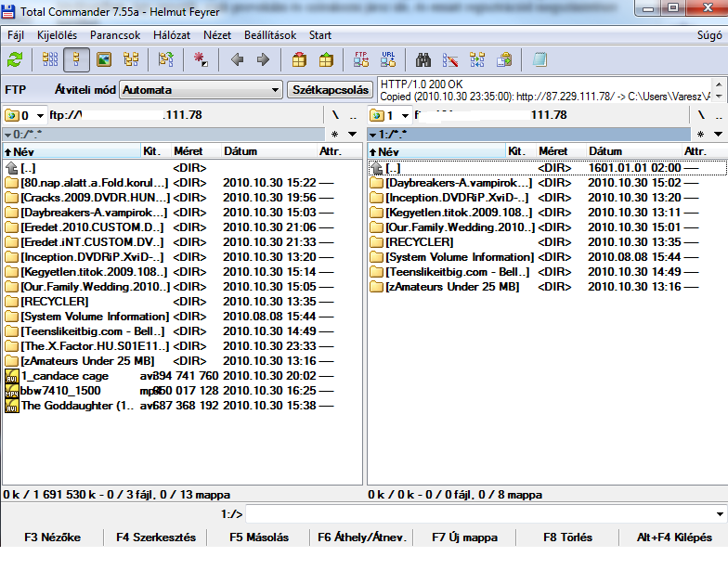
Task: Open left panel favorites asterisk
Action: pyautogui.click(x=334, y=134)
